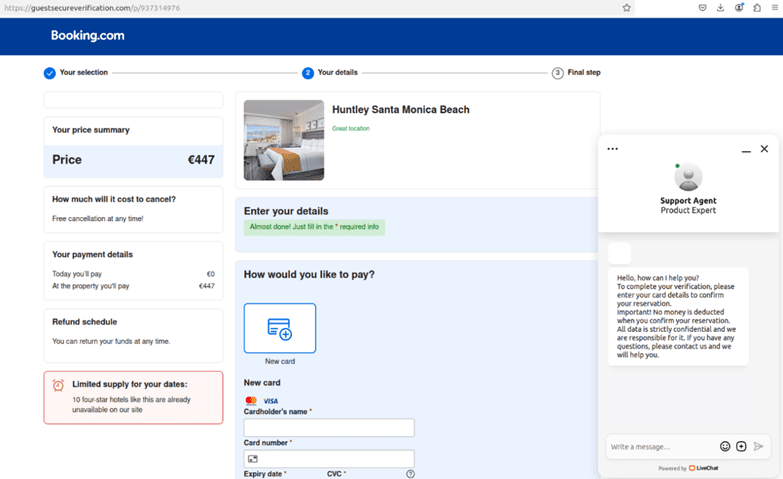Go to the Your selection step
This screenshot has width=783, height=479.
click(50, 73)
